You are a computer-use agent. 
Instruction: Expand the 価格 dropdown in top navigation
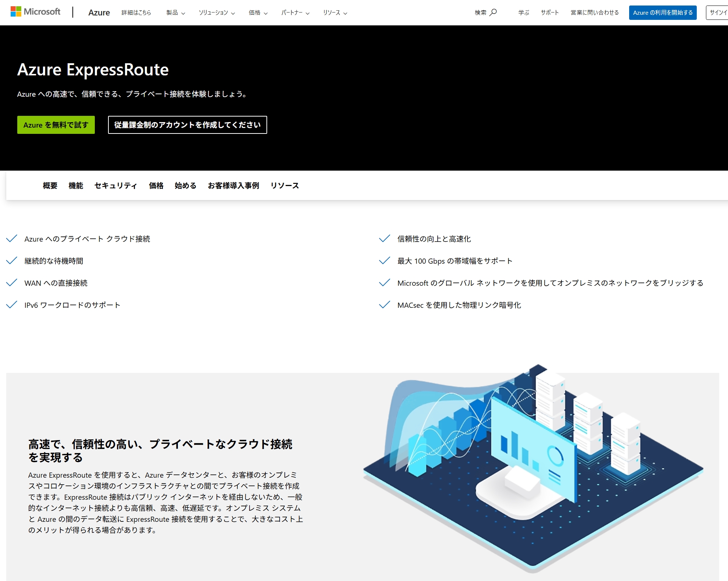coord(258,13)
